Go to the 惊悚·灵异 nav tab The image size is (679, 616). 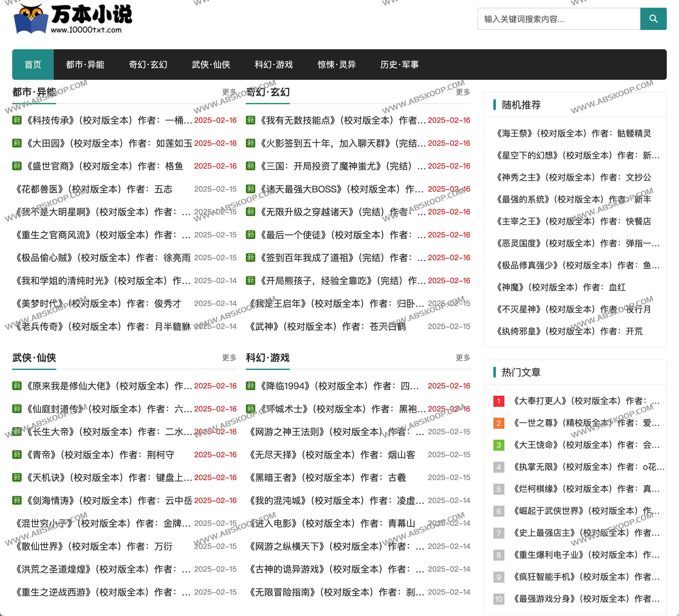click(336, 65)
